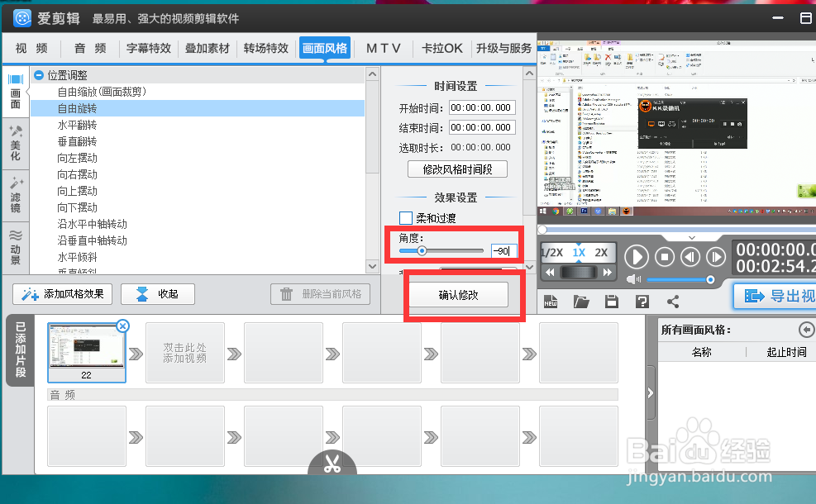Viewport: 816px width, 504px height.
Task: Click the rewind double-arrow button
Action: (x=550, y=272)
